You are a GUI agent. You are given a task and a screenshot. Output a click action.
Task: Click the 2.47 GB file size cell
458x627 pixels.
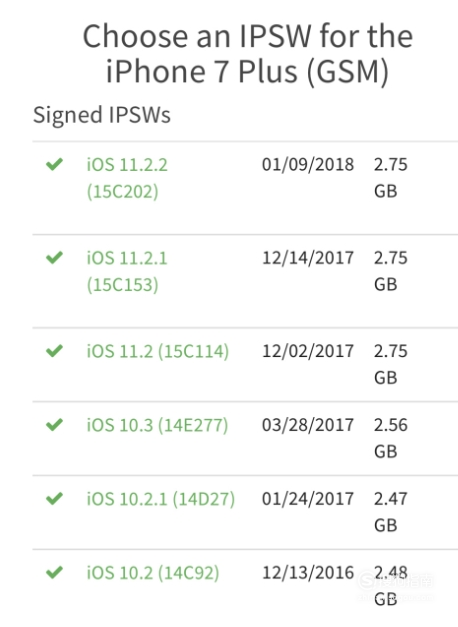point(391,512)
